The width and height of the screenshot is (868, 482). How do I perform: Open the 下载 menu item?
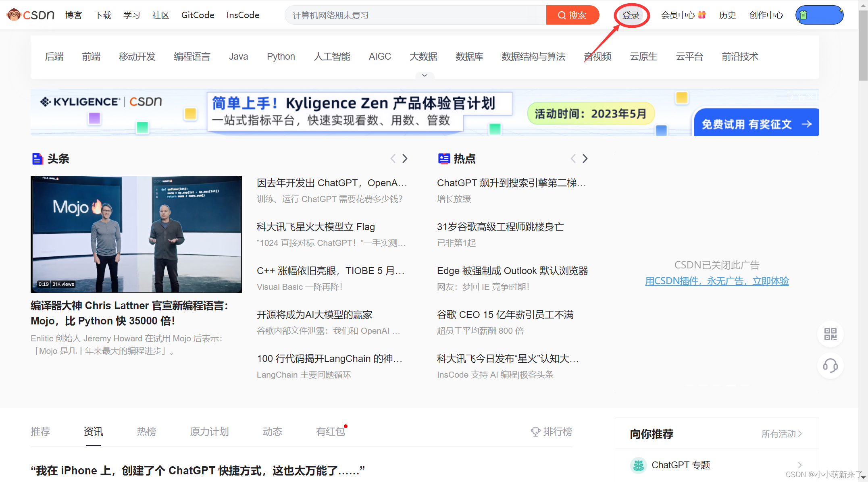click(103, 15)
